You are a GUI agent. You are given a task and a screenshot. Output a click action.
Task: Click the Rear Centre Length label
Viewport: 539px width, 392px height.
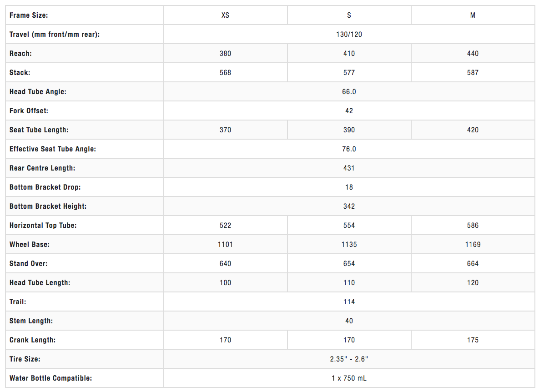(42, 168)
